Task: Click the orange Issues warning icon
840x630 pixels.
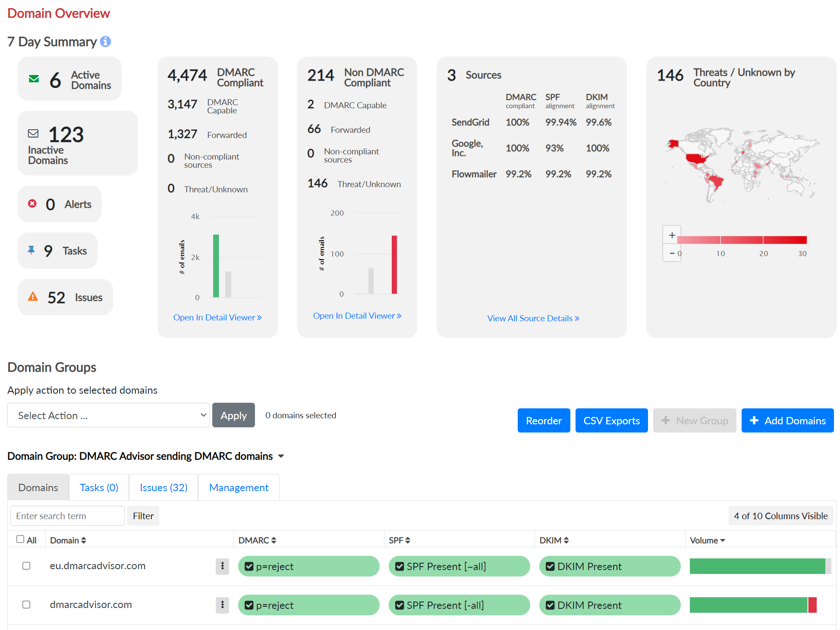Action: tap(33, 297)
